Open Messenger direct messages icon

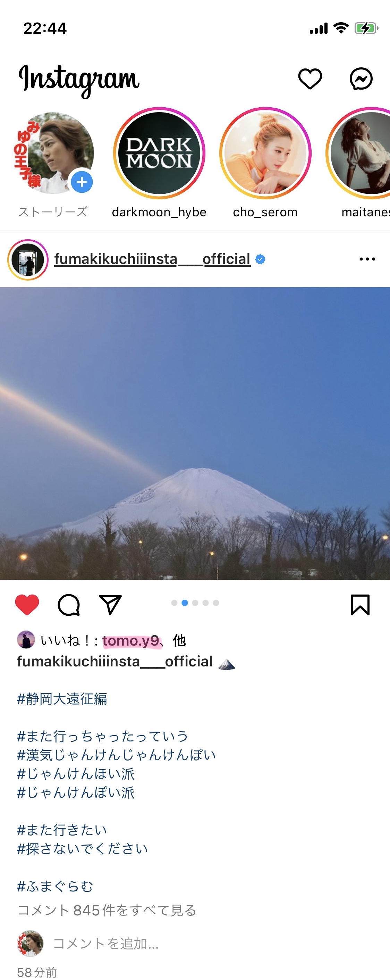point(361,79)
